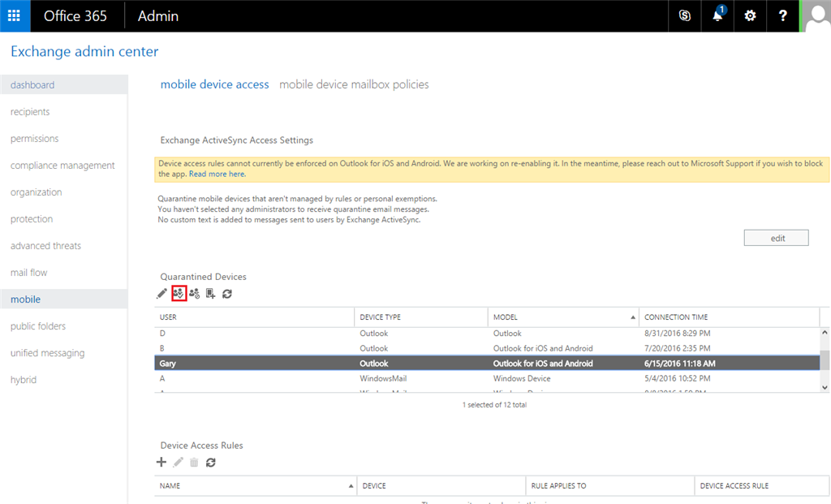Click edit pencil icon under Device Access Rules
The image size is (831, 504).
[x=178, y=462]
